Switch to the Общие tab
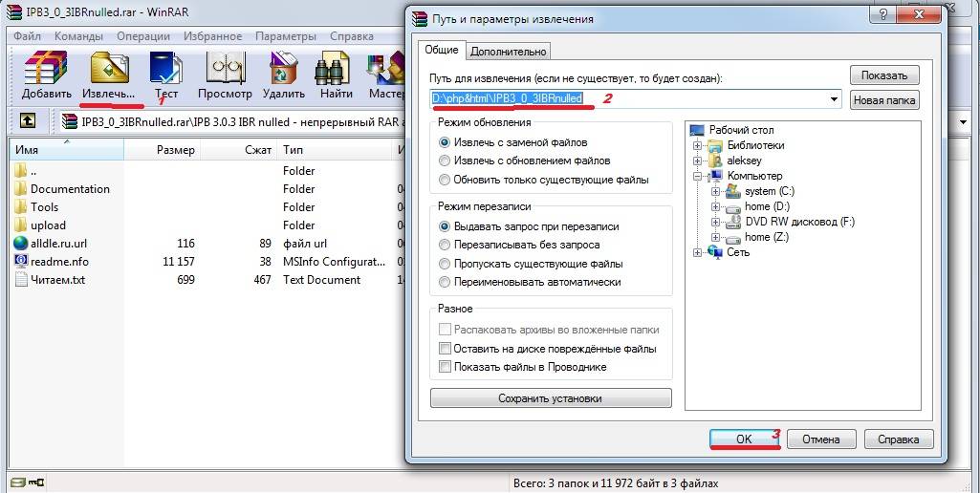 coord(442,50)
